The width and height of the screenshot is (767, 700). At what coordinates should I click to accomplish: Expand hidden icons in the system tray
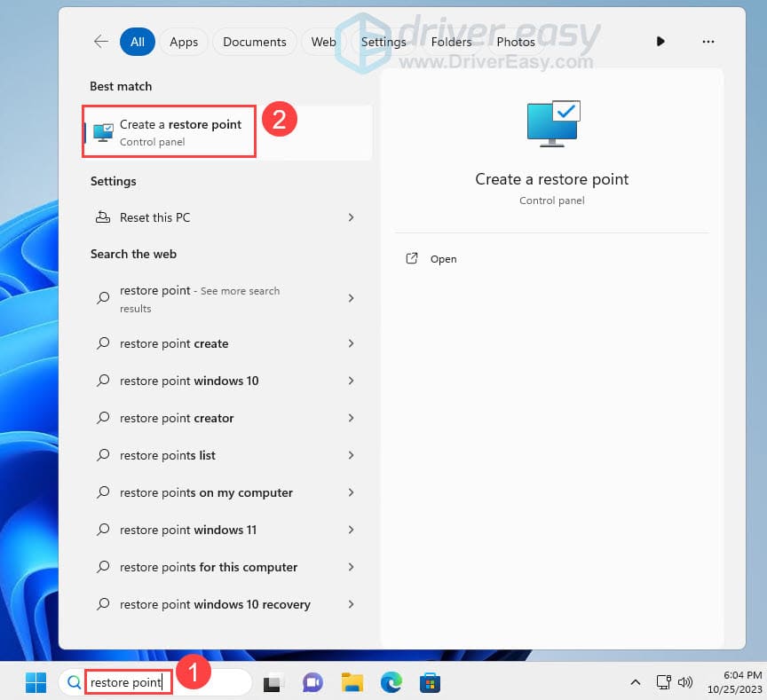click(636, 682)
